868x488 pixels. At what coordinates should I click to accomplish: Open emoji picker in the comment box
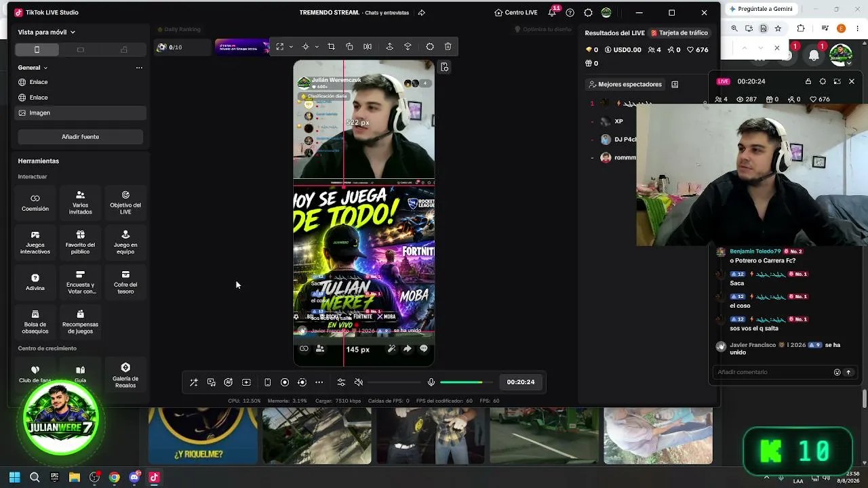[837, 372]
